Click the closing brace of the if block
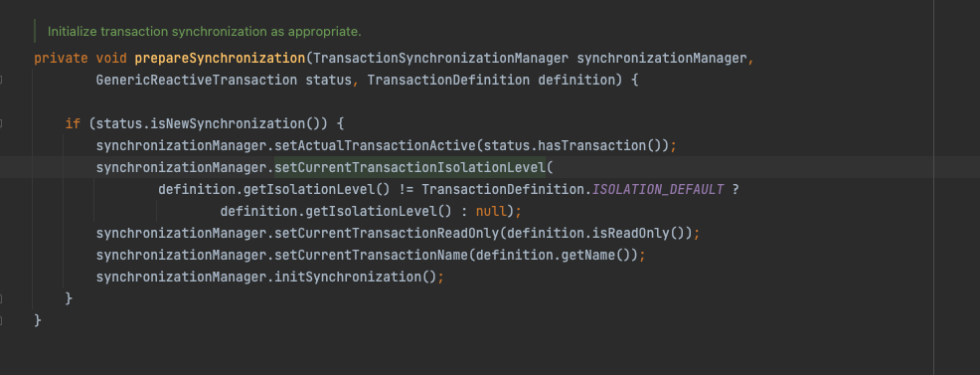Image resolution: width=980 pixels, height=375 pixels. point(69,298)
